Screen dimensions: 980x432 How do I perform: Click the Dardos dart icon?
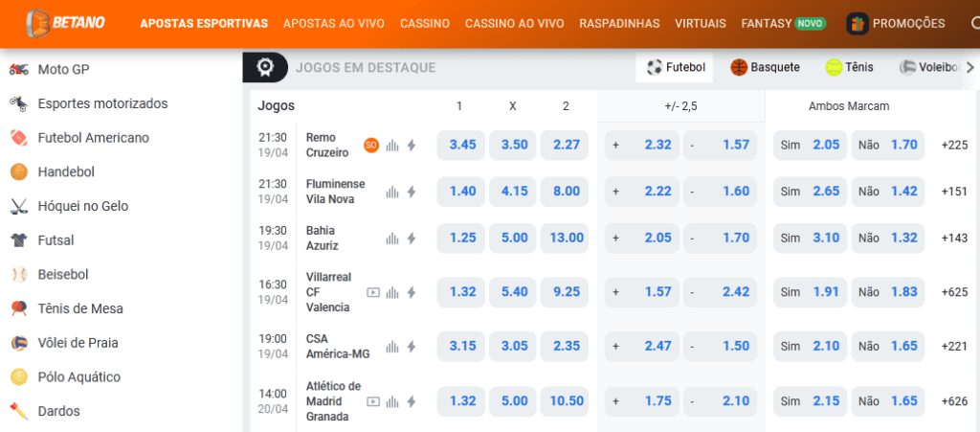[x=18, y=411]
